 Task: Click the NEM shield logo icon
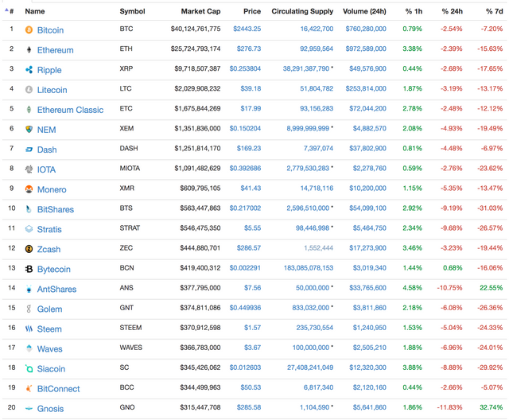click(x=29, y=130)
